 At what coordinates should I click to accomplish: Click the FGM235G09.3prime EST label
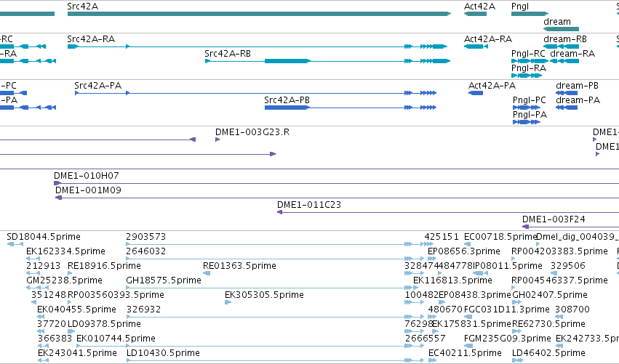click(x=507, y=339)
